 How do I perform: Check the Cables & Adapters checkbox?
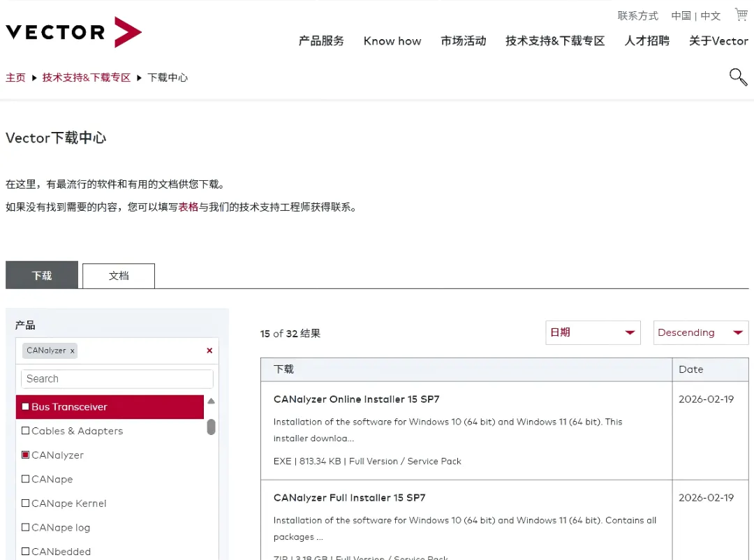(26, 431)
